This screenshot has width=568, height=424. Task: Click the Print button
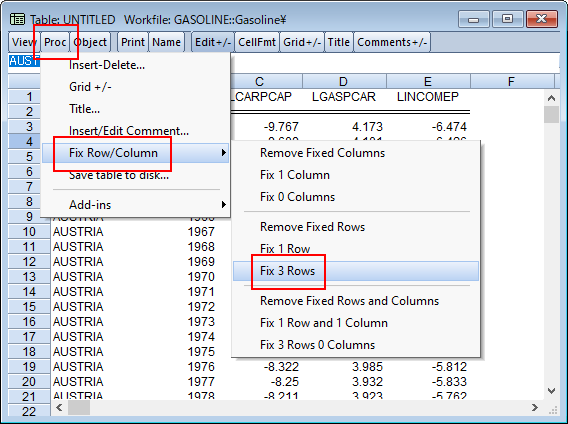pyautogui.click(x=133, y=42)
